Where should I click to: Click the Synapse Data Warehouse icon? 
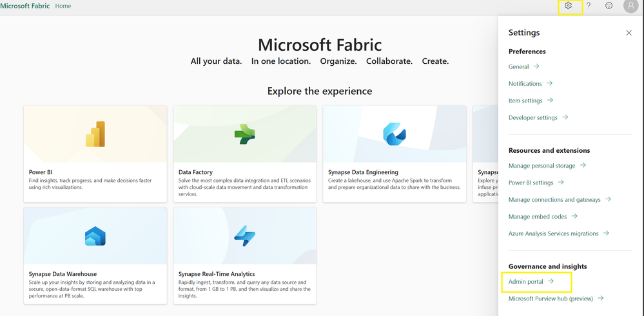point(95,236)
